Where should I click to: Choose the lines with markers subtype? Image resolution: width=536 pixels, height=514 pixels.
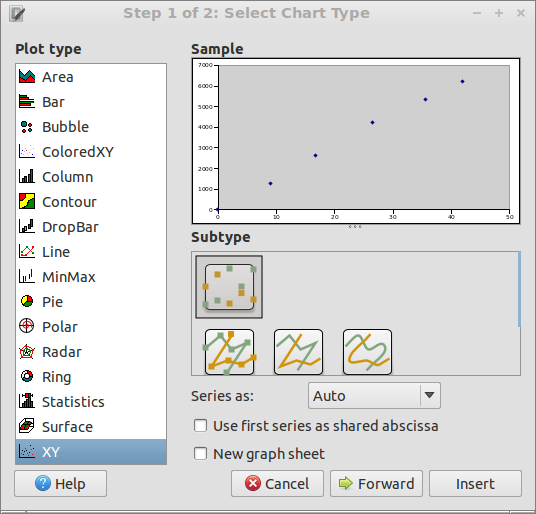[x=229, y=352]
